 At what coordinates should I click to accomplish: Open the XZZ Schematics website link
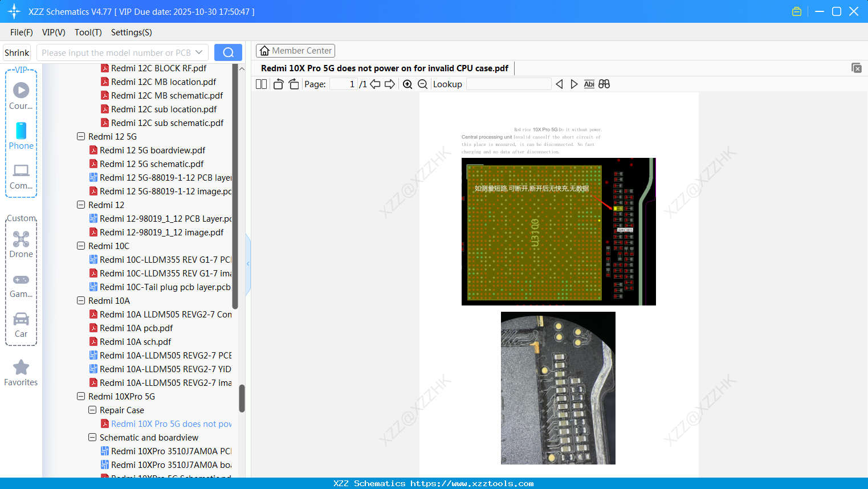click(x=434, y=483)
